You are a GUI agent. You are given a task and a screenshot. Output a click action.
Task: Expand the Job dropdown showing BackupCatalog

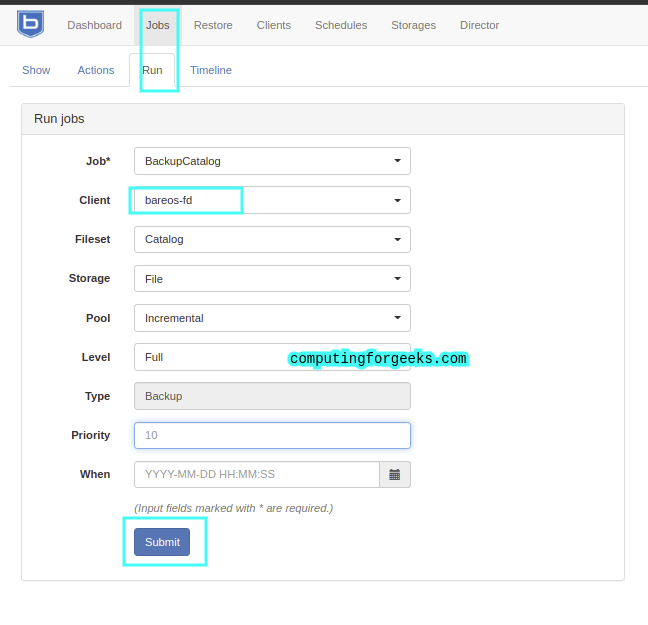click(x=272, y=161)
